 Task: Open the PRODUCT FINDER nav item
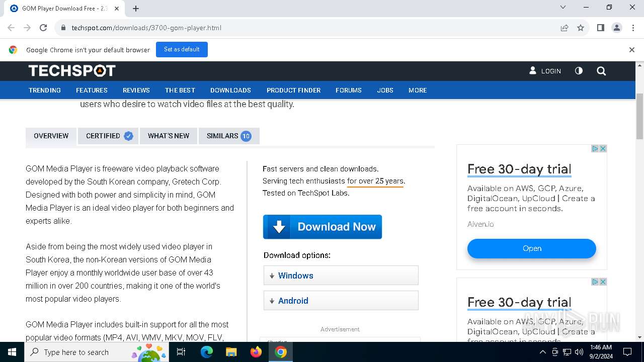[293, 90]
